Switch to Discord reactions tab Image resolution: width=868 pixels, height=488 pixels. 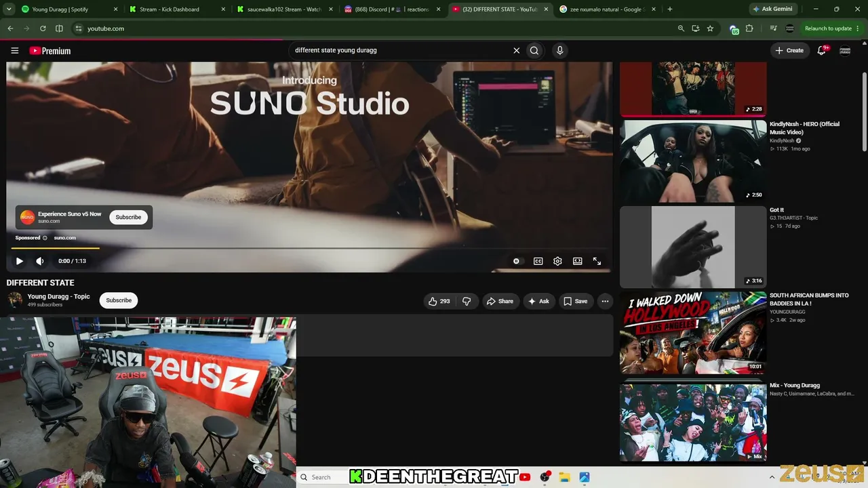(x=391, y=9)
